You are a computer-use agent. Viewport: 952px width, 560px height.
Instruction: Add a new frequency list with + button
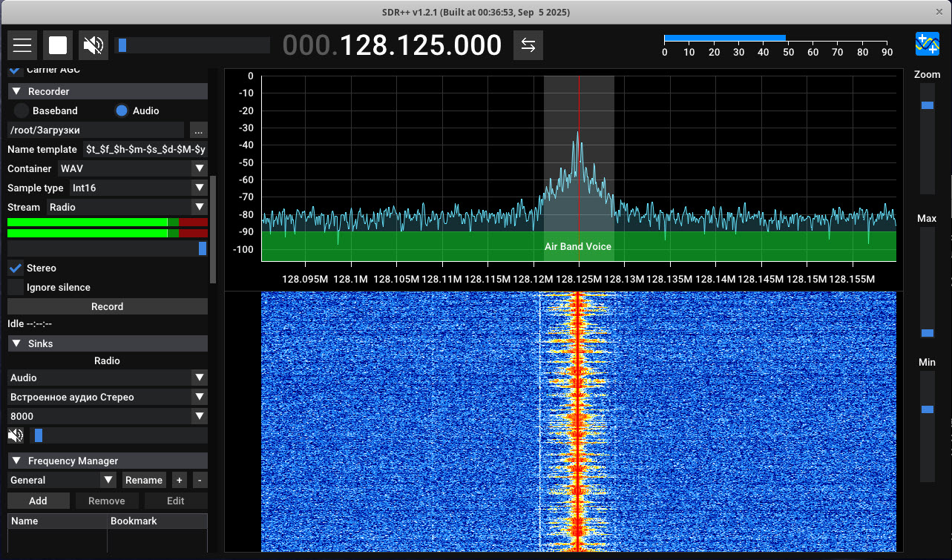179,480
